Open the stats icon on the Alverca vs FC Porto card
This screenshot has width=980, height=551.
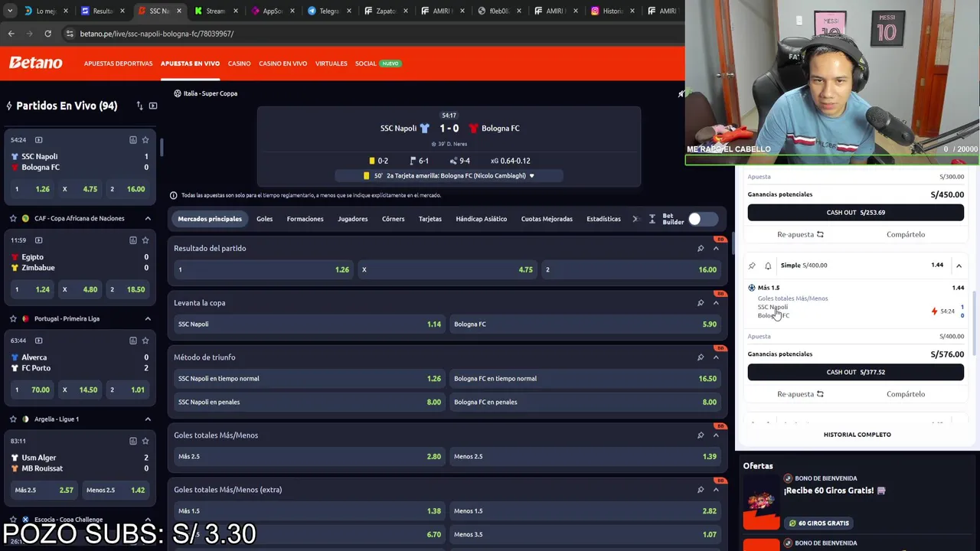point(132,341)
